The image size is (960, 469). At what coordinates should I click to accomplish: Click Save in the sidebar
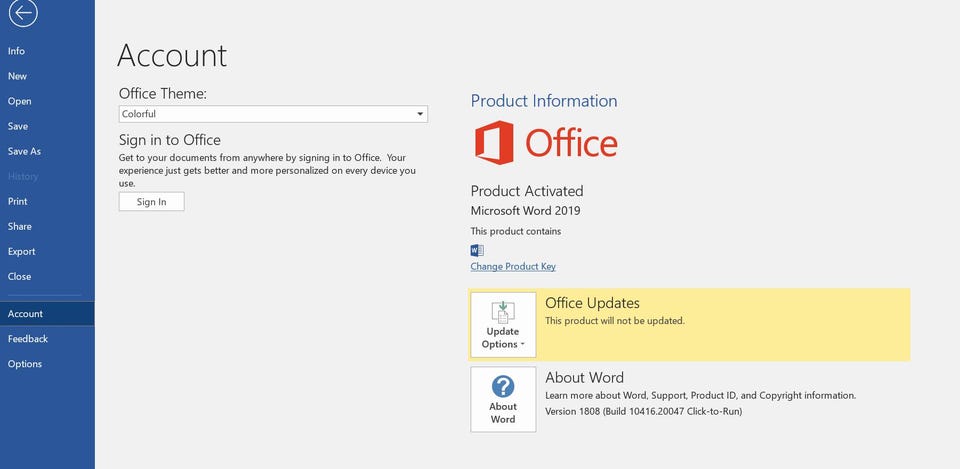[47, 126]
